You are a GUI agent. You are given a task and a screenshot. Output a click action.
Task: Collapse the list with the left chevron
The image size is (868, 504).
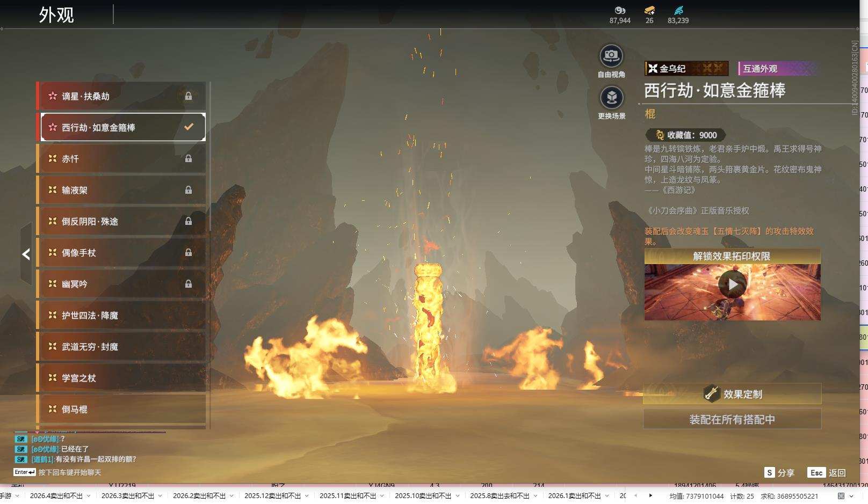(x=26, y=254)
